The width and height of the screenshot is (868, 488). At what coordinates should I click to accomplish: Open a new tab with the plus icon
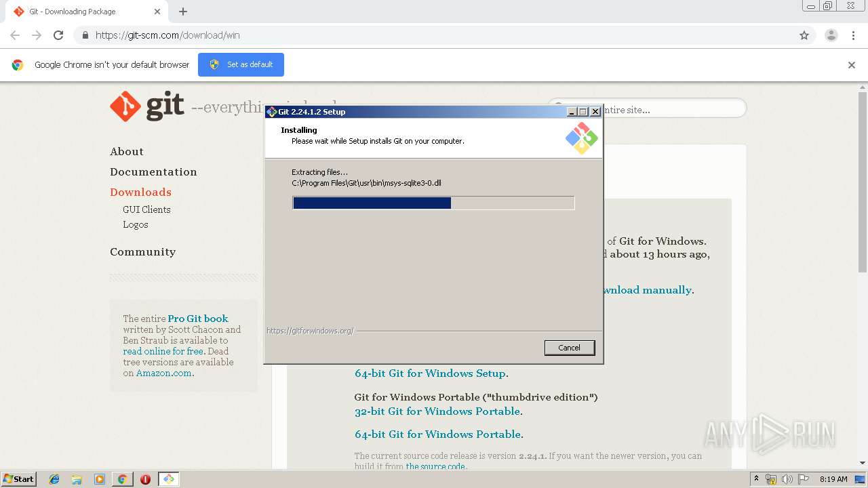[183, 12]
